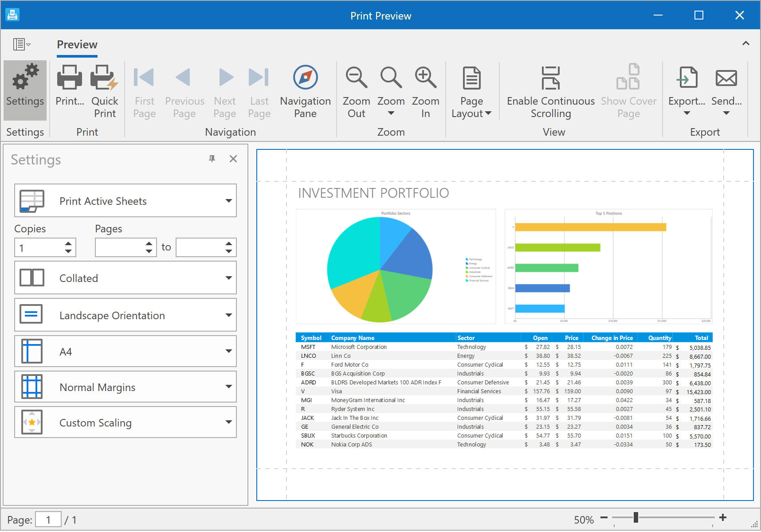The image size is (761, 532).
Task: Click the zoom increase plus button
Action: [723, 517]
